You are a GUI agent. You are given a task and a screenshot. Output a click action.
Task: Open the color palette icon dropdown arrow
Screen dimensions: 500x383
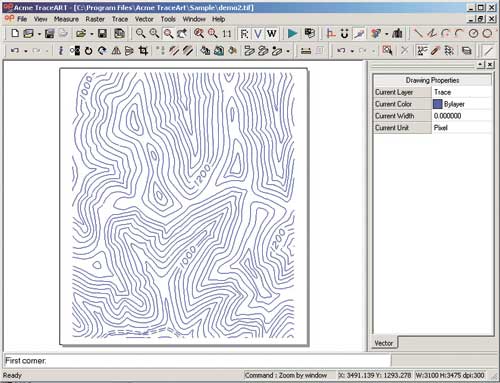(387, 34)
